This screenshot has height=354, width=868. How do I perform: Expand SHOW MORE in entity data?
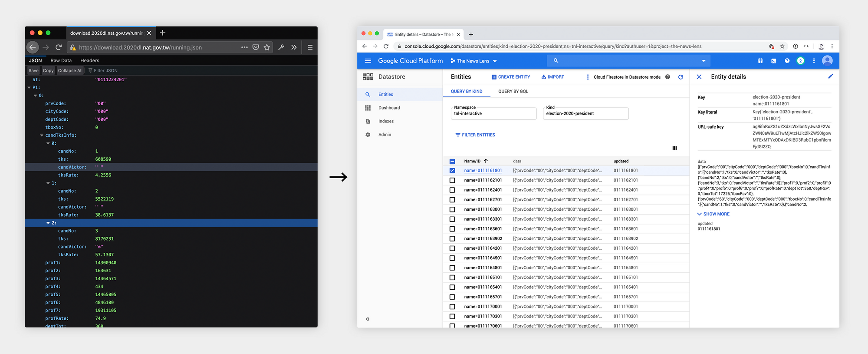713,214
